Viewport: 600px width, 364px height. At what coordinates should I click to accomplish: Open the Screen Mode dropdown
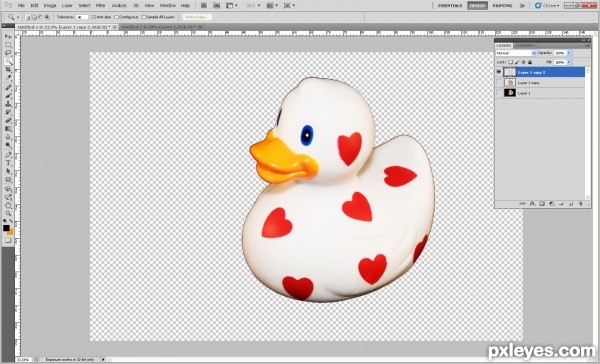(289, 6)
